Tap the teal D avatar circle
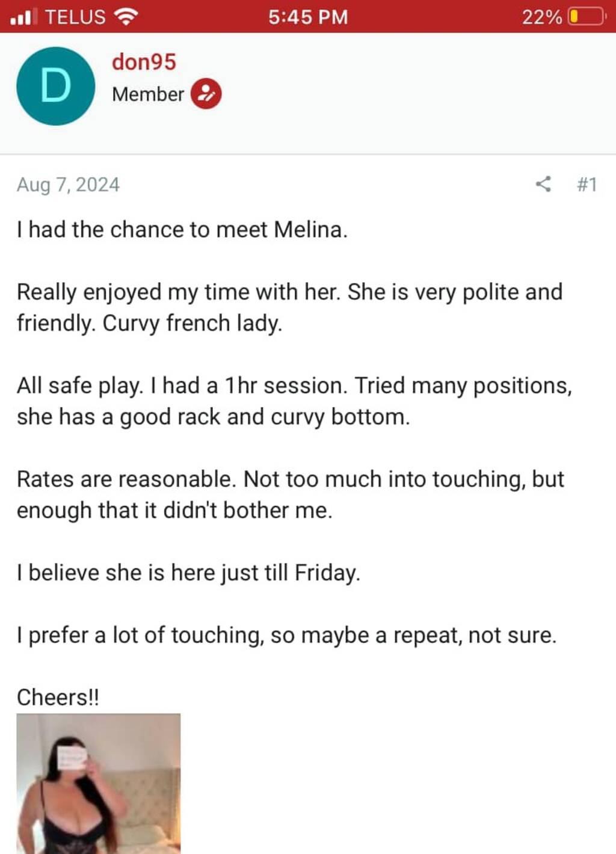The image size is (616, 854). coord(55,86)
